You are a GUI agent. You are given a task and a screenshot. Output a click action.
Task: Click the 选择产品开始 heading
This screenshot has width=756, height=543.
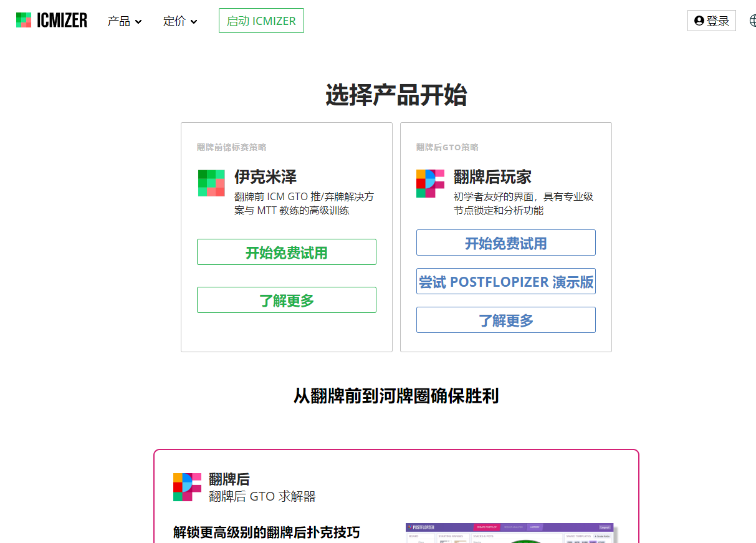396,95
